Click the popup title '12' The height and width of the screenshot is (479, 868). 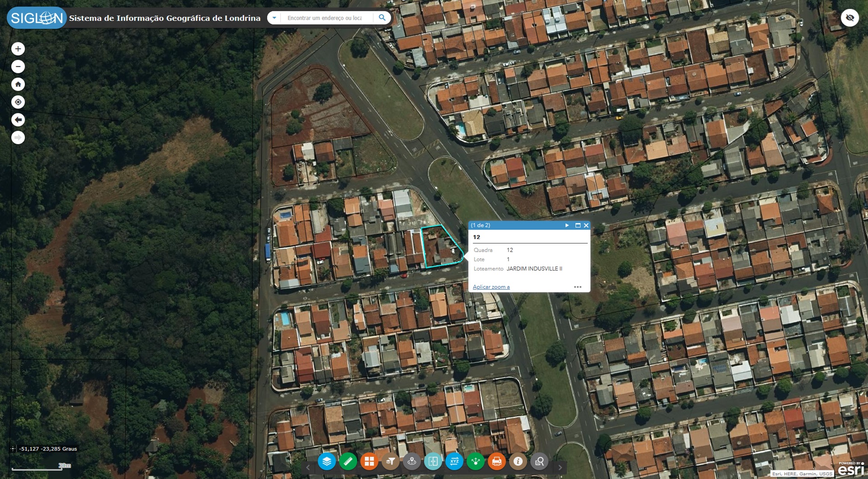476,237
